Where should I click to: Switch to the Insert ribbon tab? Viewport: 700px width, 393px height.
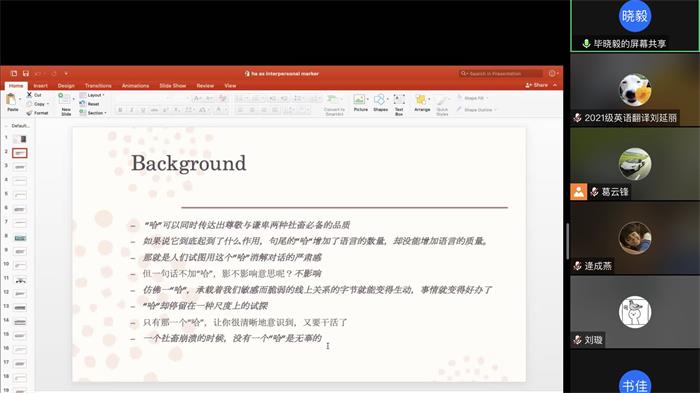point(40,86)
